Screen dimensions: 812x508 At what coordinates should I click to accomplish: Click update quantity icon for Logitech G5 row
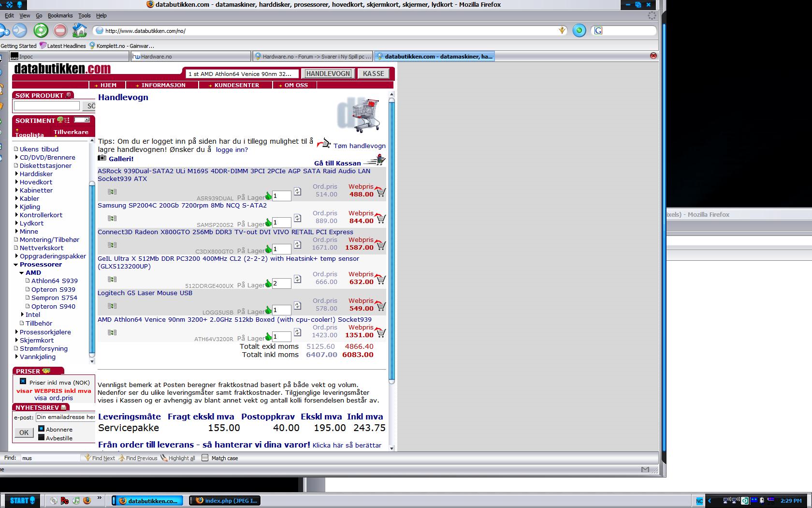click(x=297, y=306)
